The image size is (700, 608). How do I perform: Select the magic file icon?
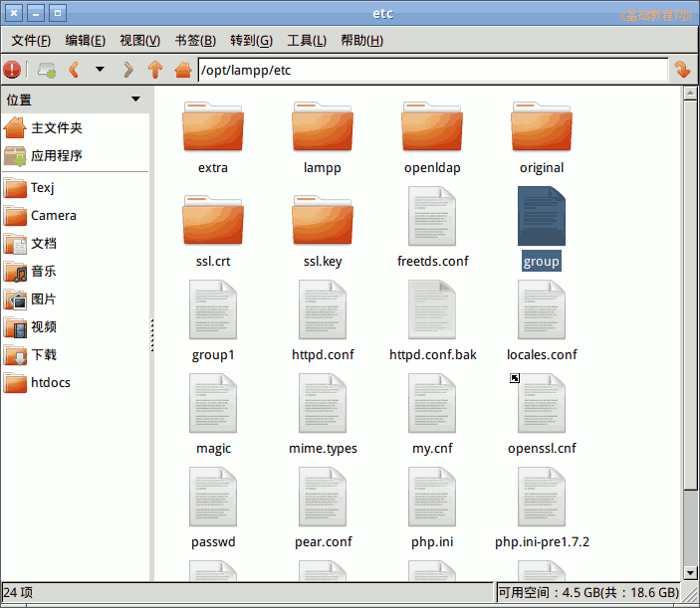pyautogui.click(x=213, y=403)
